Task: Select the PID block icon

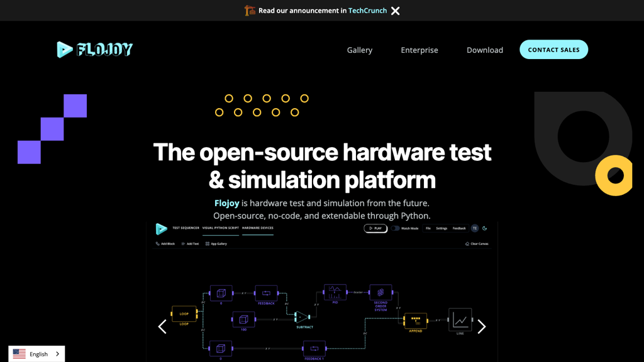Action: (x=335, y=292)
